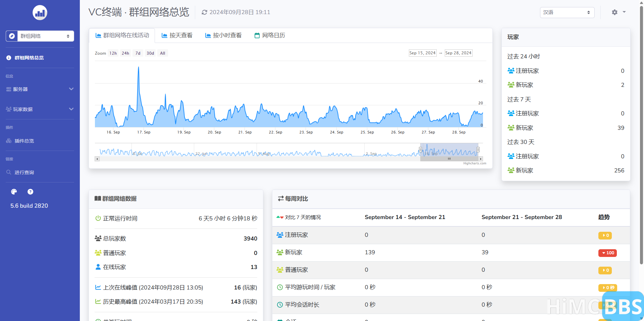Click the 新玩家 icon under 过去 30 天
This screenshot has height=321, width=644.
pyautogui.click(x=511, y=170)
